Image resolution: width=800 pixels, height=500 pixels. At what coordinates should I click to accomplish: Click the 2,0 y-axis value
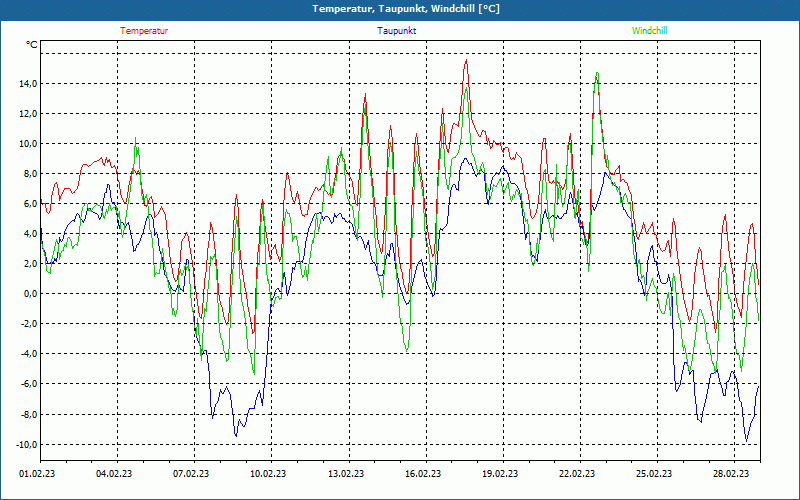[x=31, y=264]
